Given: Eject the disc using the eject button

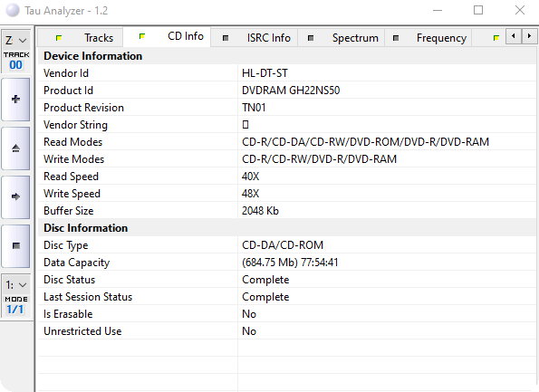Looking at the screenshot, I should coord(15,148).
